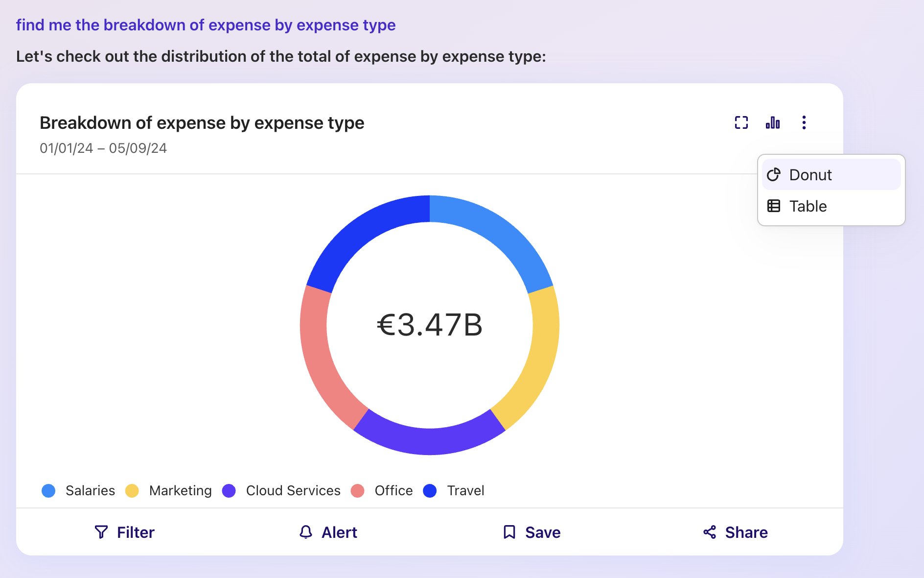Screen dimensions: 924x578
Task: Click the expense breakdown query link
Action: 206,25
